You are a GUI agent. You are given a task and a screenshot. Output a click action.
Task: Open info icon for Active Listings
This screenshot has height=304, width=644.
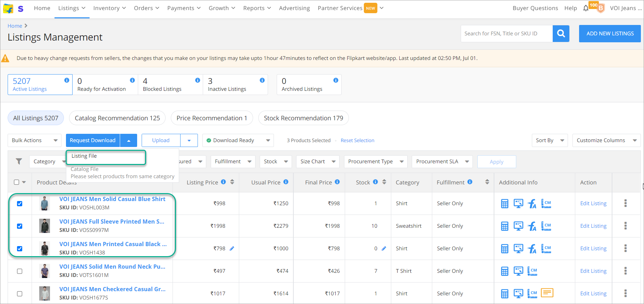tap(67, 80)
